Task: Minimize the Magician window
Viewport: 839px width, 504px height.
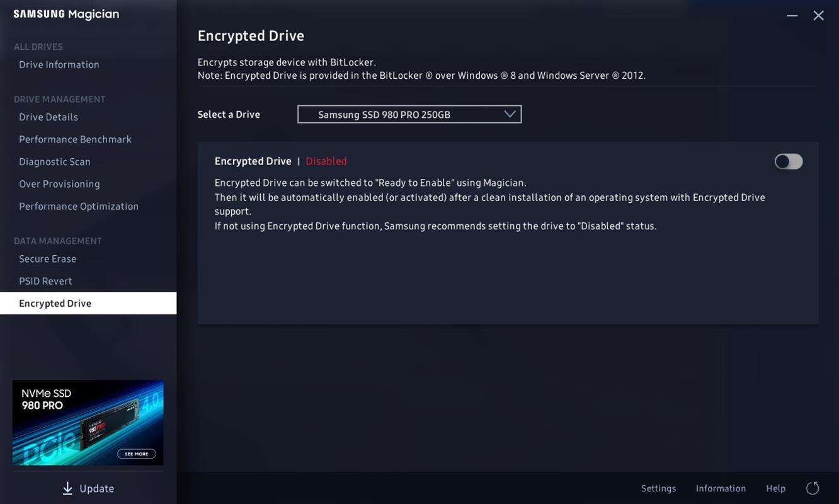Action: click(x=792, y=15)
